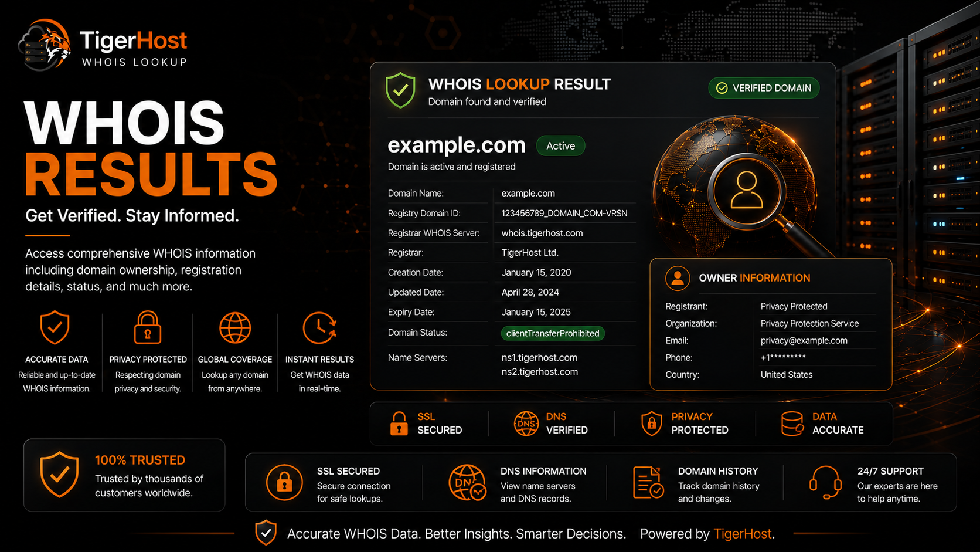Click the Verified Domain badge
The height and width of the screenshot is (552, 980).
click(764, 88)
